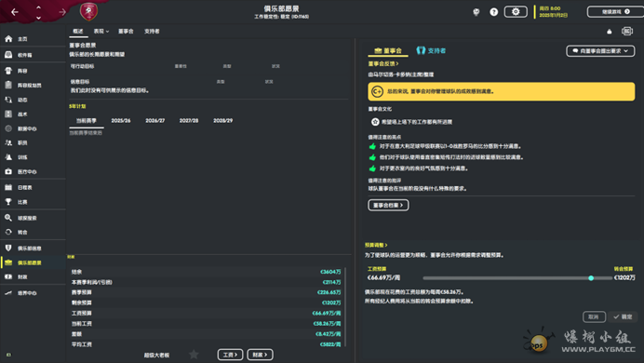The height and width of the screenshot is (363, 644).
Task: Select the 2025/26 season tab
Action: coord(121,121)
